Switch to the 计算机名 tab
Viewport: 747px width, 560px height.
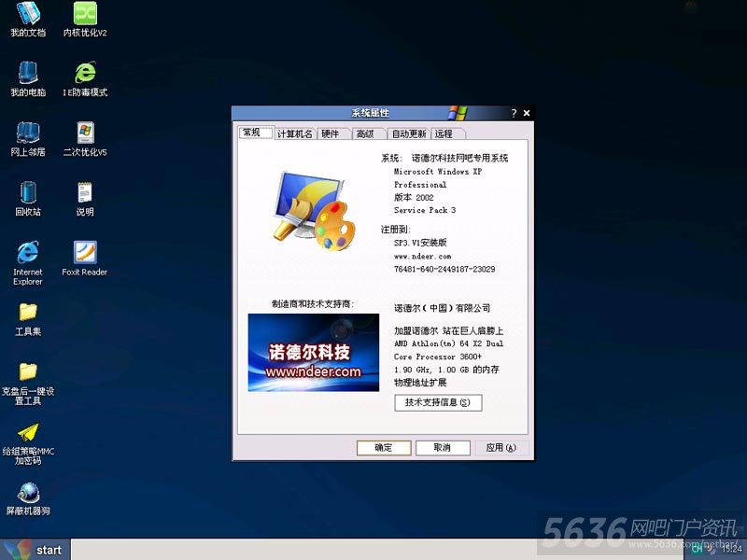tap(295, 133)
